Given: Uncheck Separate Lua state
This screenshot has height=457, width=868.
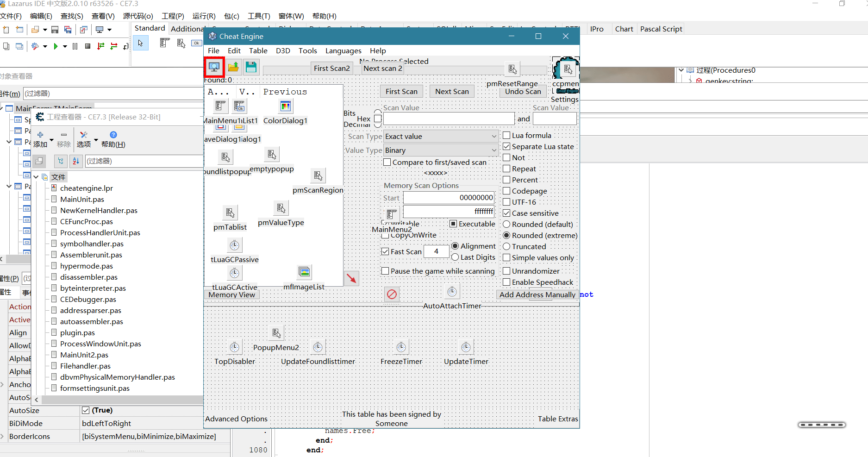Looking at the screenshot, I should (506, 146).
